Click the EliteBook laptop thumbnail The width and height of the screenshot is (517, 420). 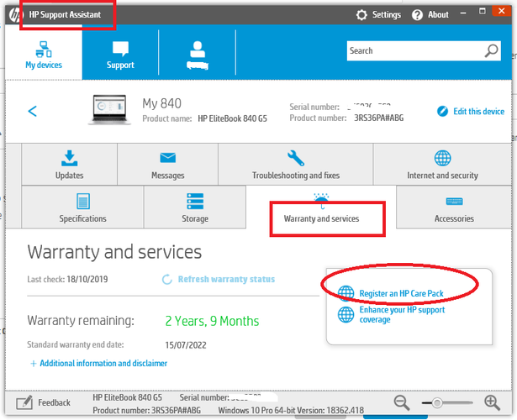pyautogui.click(x=109, y=109)
